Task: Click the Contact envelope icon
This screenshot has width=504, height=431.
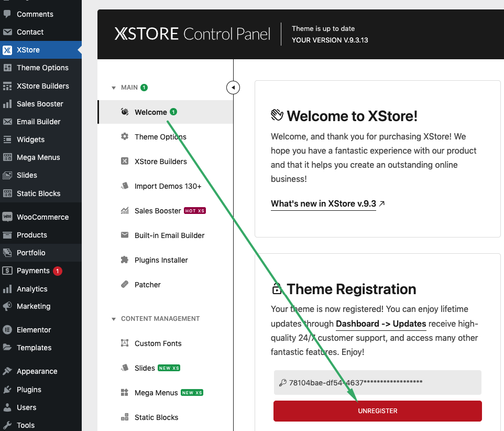Action: pyautogui.click(x=7, y=32)
